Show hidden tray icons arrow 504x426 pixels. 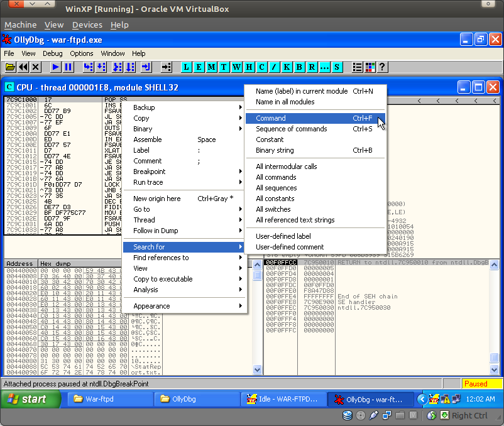pyautogui.click(x=422, y=400)
